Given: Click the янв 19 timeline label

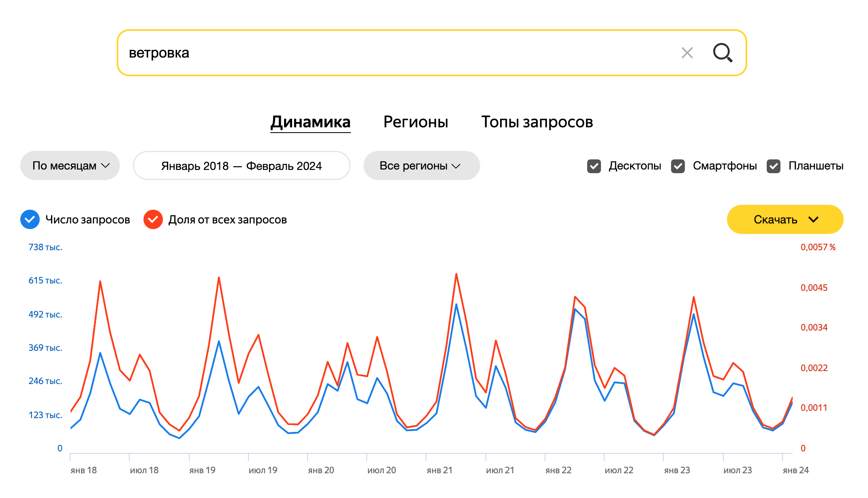Looking at the screenshot, I should pos(202,470).
